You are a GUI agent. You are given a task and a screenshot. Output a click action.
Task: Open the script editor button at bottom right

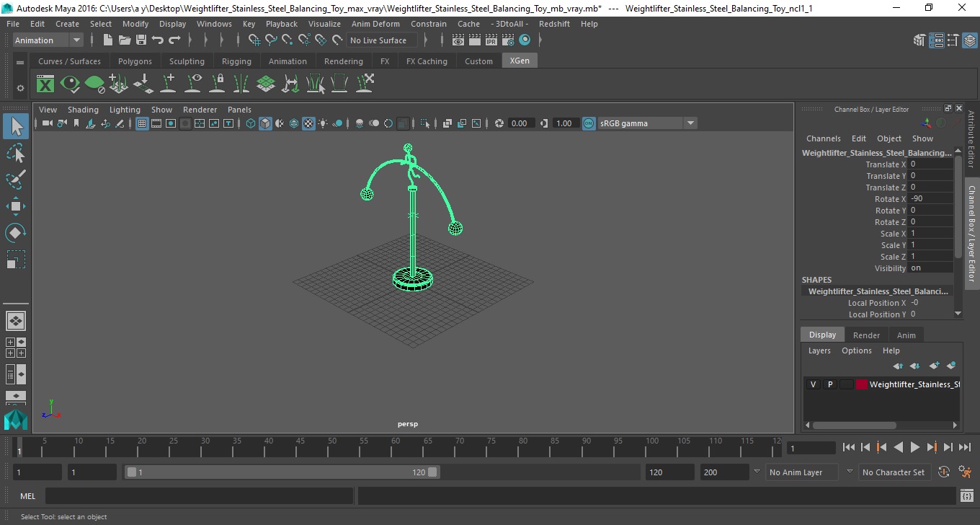[x=967, y=496]
